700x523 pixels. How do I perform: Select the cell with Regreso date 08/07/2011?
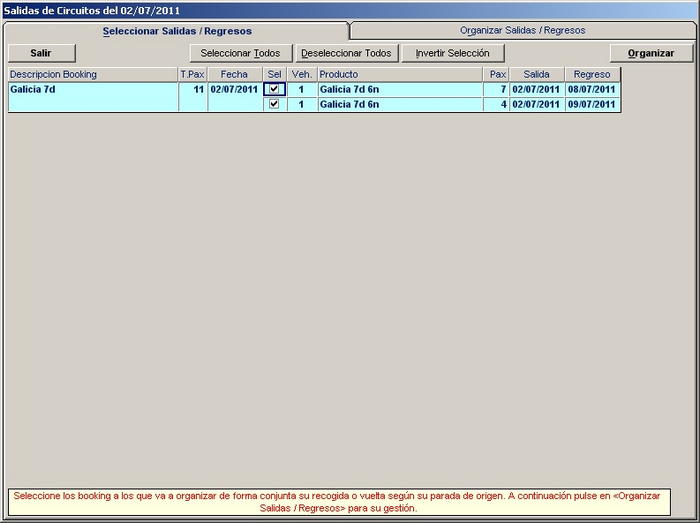coord(592,89)
